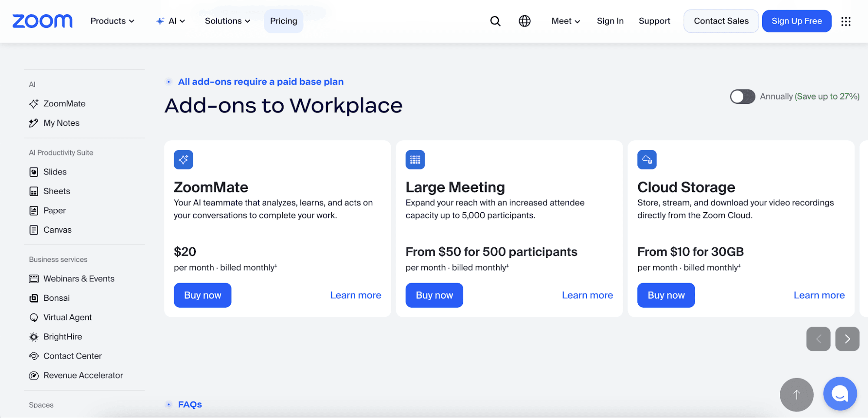868x418 pixels.
Task: Click the Zoom logo
Action: 43,21
